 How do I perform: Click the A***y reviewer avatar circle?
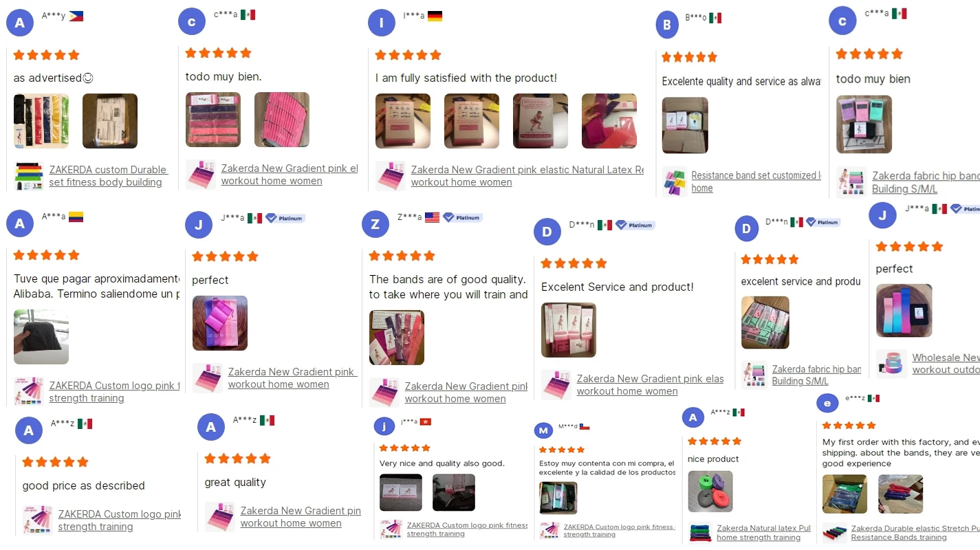click(x=20, y=23)
